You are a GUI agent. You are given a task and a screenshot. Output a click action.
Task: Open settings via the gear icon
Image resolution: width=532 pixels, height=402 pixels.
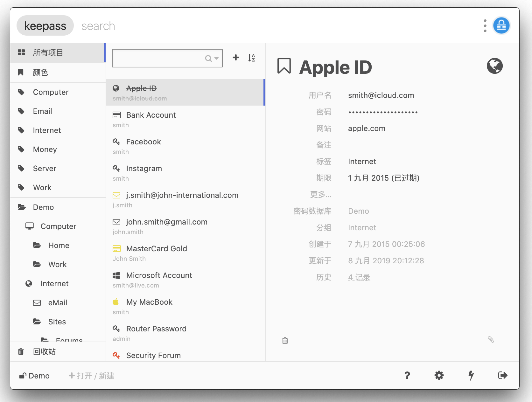(x=439, y=376)
